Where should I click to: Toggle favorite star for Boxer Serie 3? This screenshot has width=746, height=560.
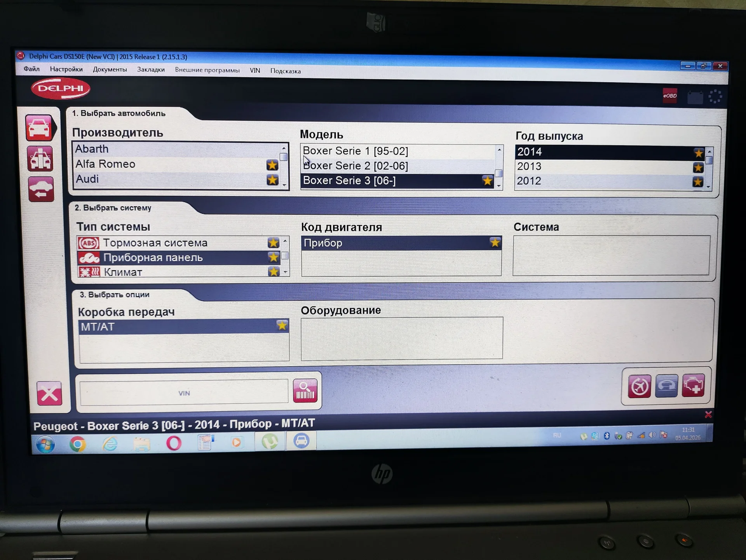point(487,181)
